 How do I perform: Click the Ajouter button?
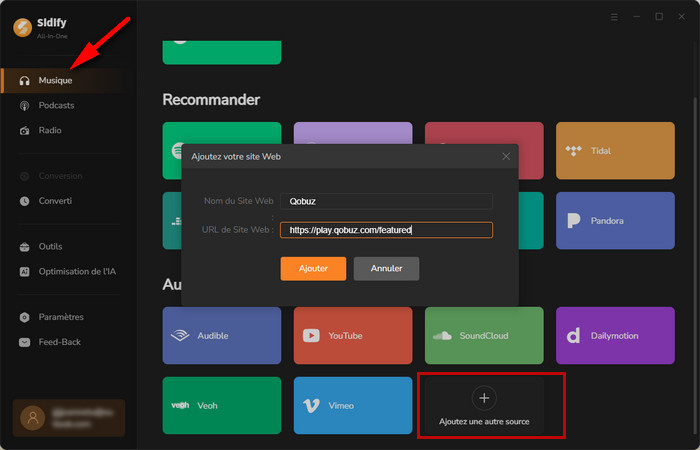(x=313, y=269)
